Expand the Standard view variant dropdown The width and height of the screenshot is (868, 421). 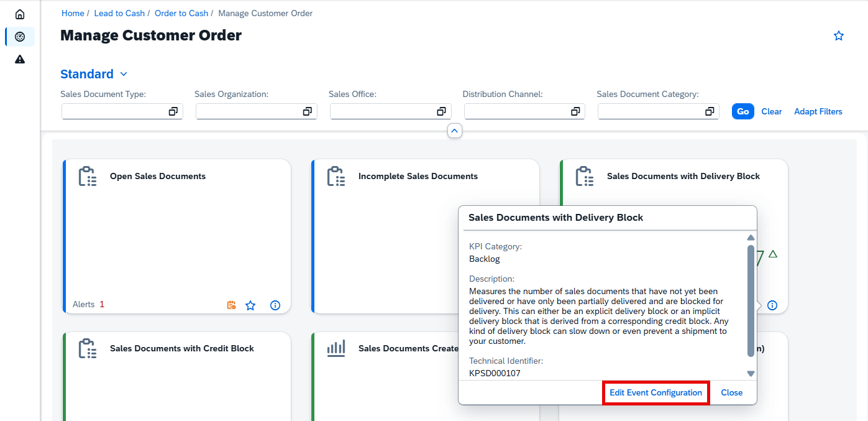pos(124,74)
